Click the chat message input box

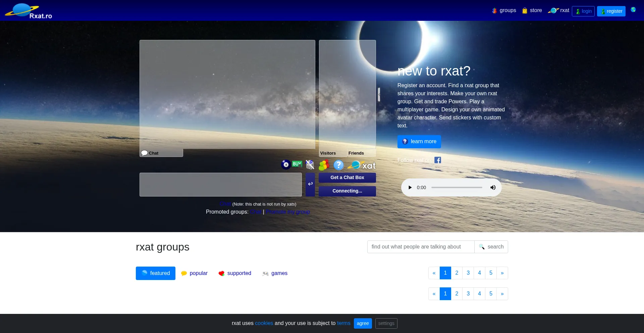pyautogui.click(x=221, y=184)
